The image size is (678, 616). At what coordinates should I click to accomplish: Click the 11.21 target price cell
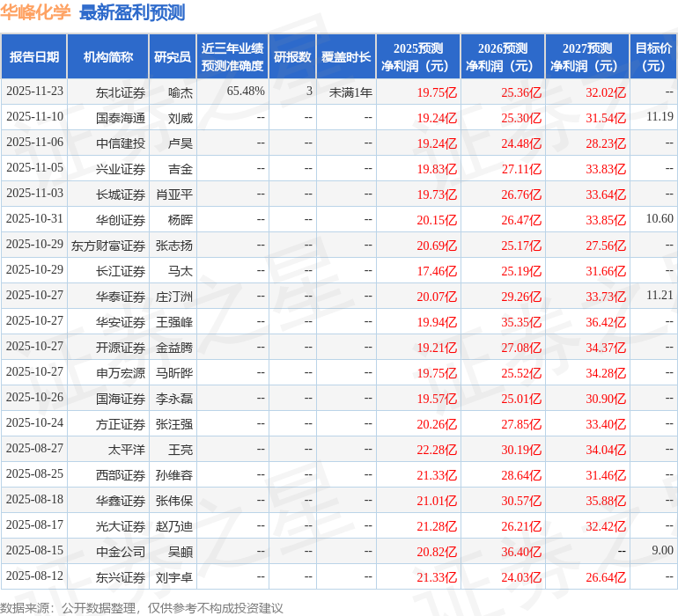pos(659,297)
